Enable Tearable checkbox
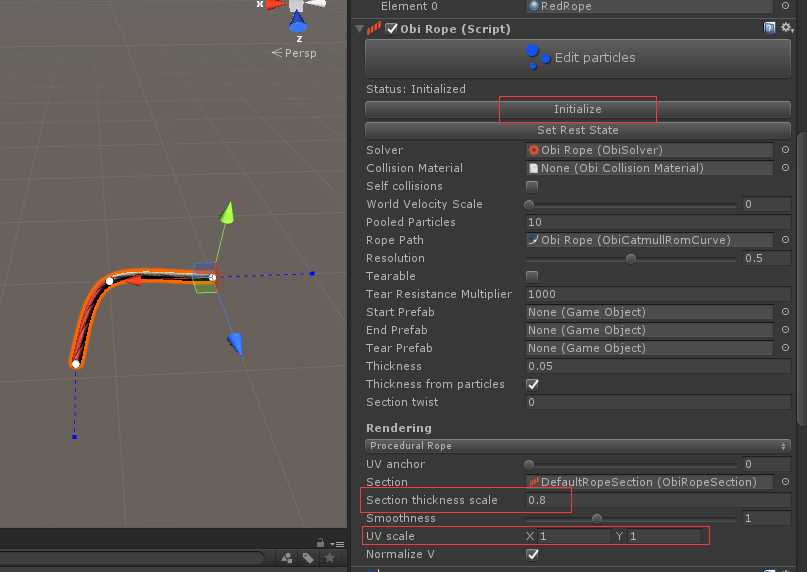Image resolution: width=807 pixels, height=572 pixels. coord(532,276)
